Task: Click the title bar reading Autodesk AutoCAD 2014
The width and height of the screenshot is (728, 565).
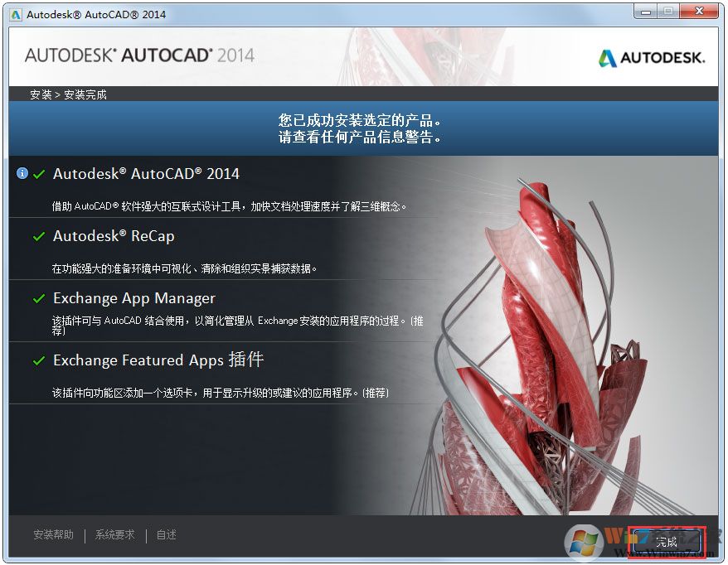Action: [95, 13]
